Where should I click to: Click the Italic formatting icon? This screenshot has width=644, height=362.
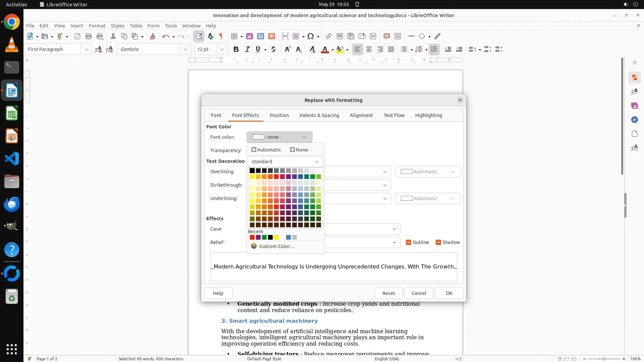(247, 49)
